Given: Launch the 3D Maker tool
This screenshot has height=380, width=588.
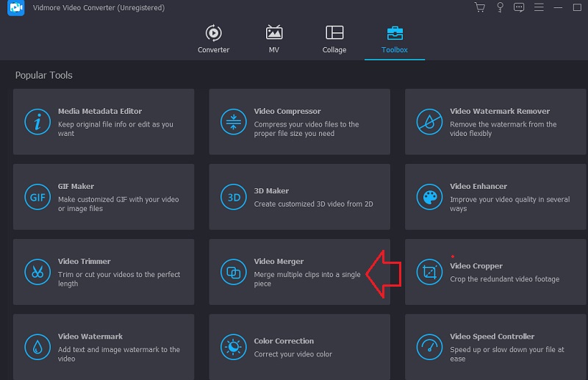Looking at the screenshot, I should (299, 197).
